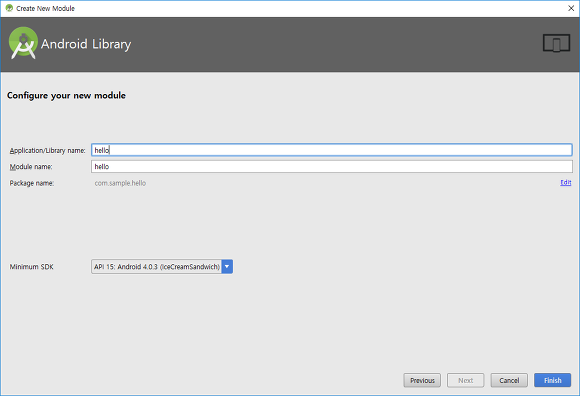Click the phone and tablet form factor icon
Viewport: 580px width, 396px height.
coord(556,43)
